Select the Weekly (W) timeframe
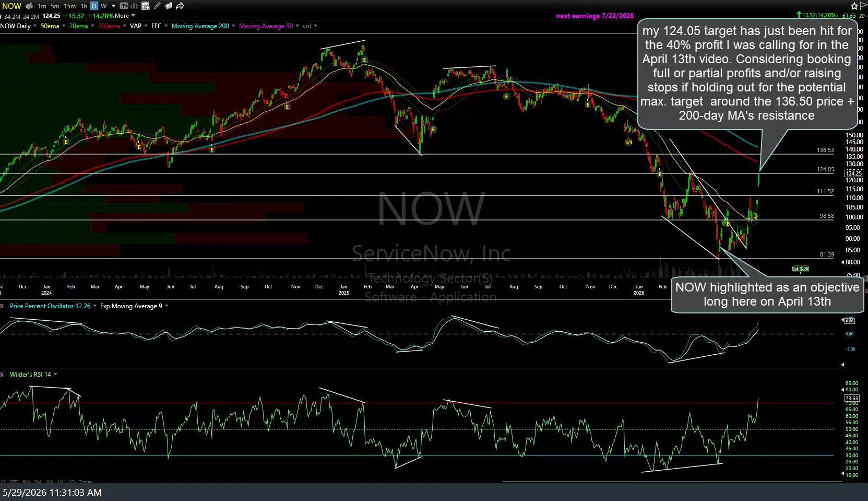868x501 pixels. coord(103,6)
